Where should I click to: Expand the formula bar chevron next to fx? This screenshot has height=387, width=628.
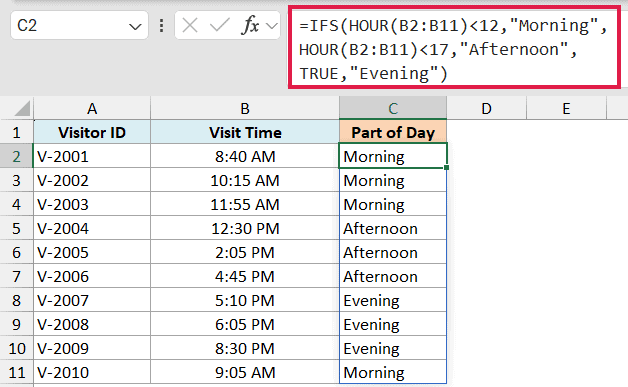(x=272, y=26)
